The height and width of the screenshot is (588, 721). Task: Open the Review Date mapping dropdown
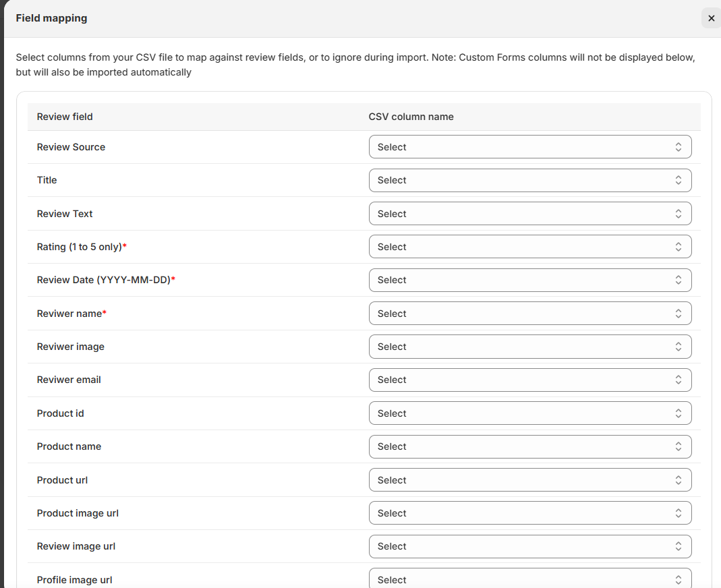click(x=529, y=280)
